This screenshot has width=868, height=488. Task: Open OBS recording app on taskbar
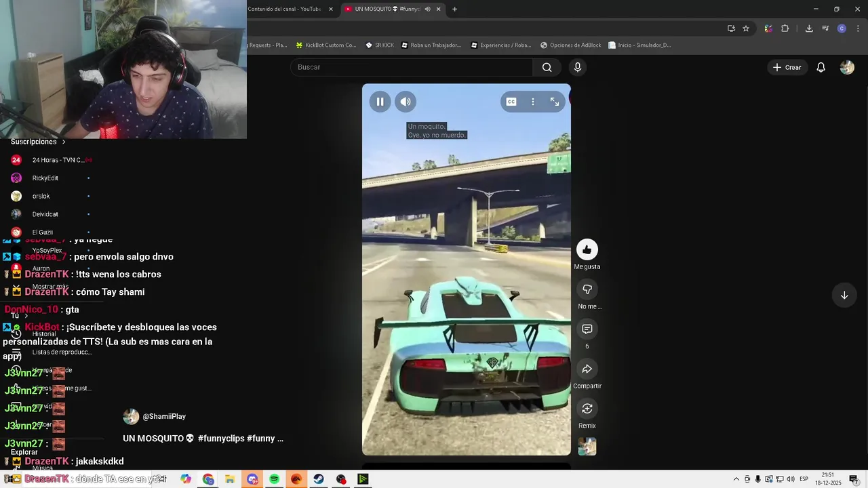coord(341,479)
